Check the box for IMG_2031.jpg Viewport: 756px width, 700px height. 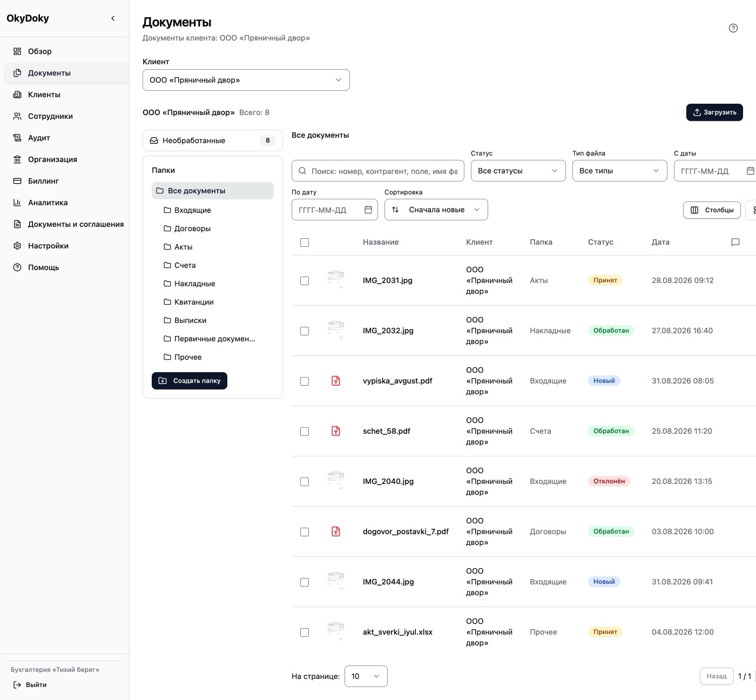point(305,281)
